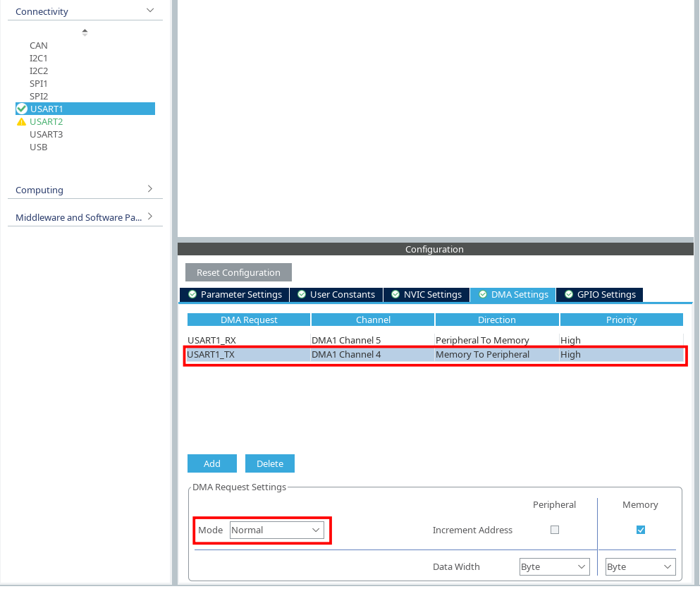Click the check icon on Parameter Settings tab
This screenshot has width=700, height=589.
192,294
